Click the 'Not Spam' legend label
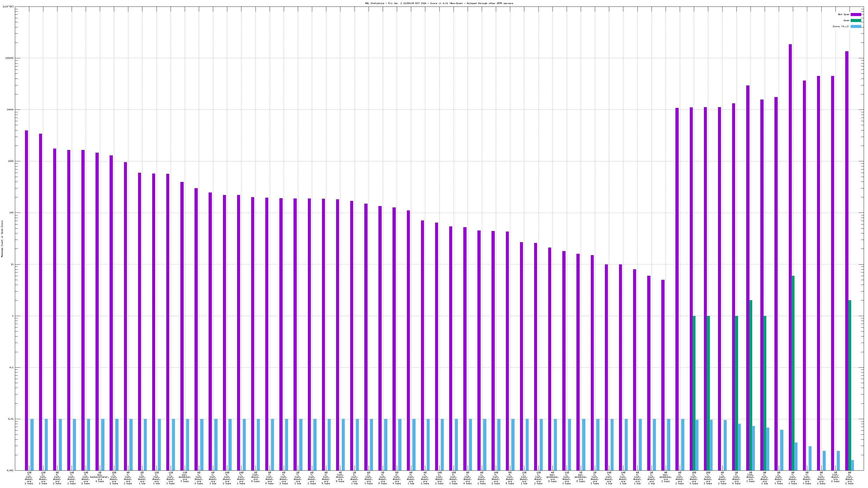 click(x=844, y=14)
